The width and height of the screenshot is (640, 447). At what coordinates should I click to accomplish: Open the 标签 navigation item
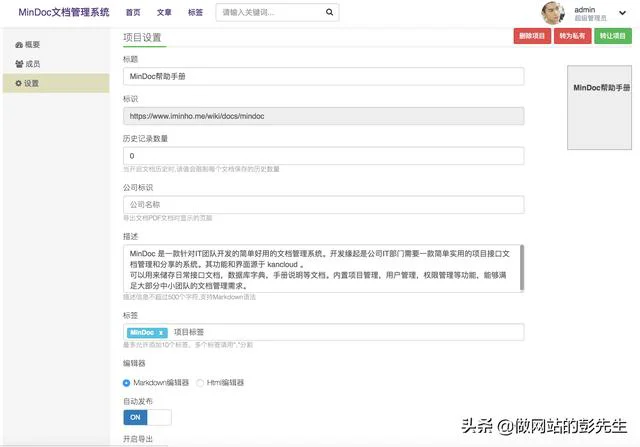click(195, 13)
